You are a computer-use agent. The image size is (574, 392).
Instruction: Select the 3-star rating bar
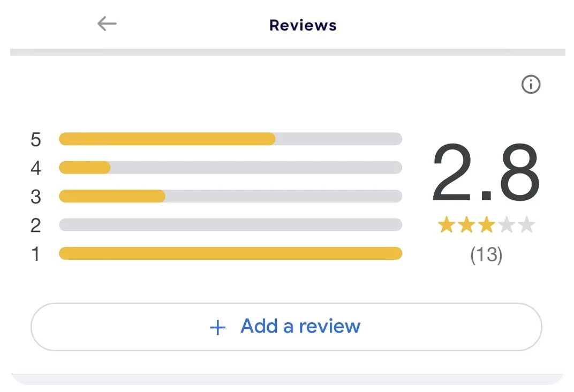(x=230, y=196)
